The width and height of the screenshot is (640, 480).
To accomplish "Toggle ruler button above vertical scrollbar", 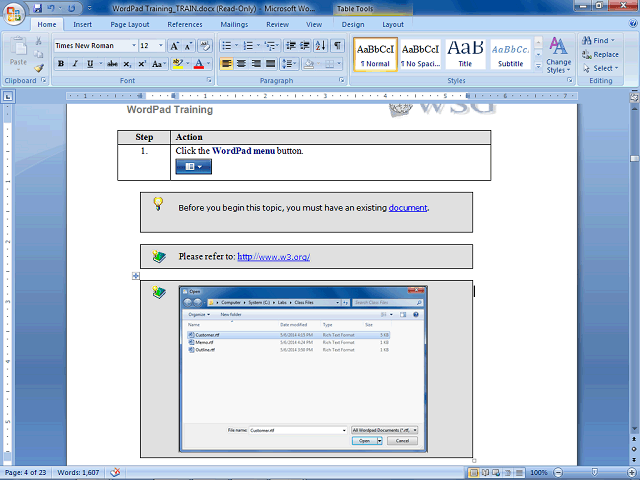I will point(634,97).
